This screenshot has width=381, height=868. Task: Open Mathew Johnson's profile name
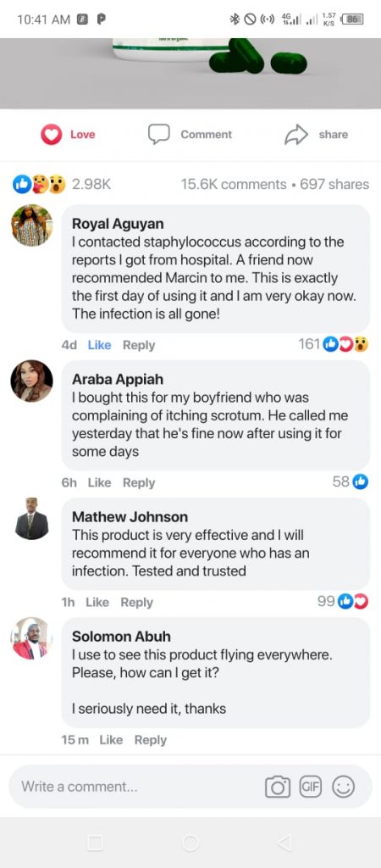130,517
